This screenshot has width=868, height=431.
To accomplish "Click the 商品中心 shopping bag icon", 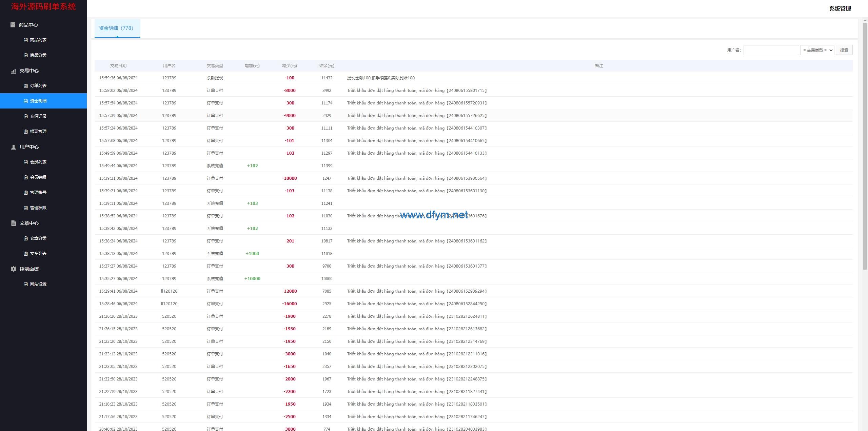I will (x=13, y=25).
